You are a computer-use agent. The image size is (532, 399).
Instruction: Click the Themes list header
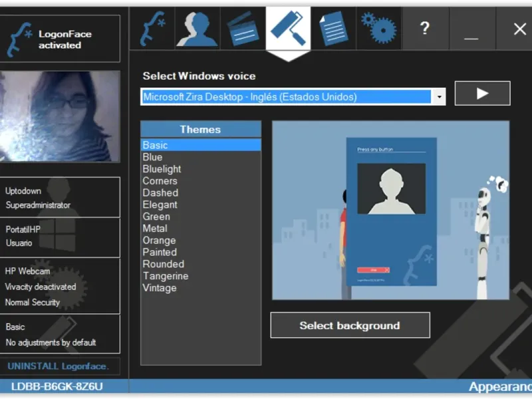click(201, 129)
